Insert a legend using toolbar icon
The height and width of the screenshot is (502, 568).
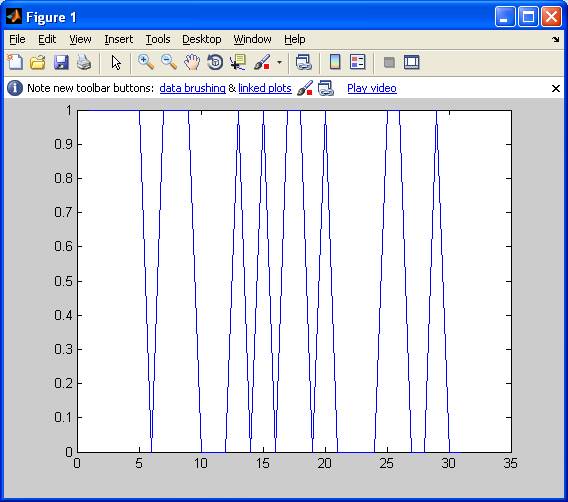[x=358, y=62]
